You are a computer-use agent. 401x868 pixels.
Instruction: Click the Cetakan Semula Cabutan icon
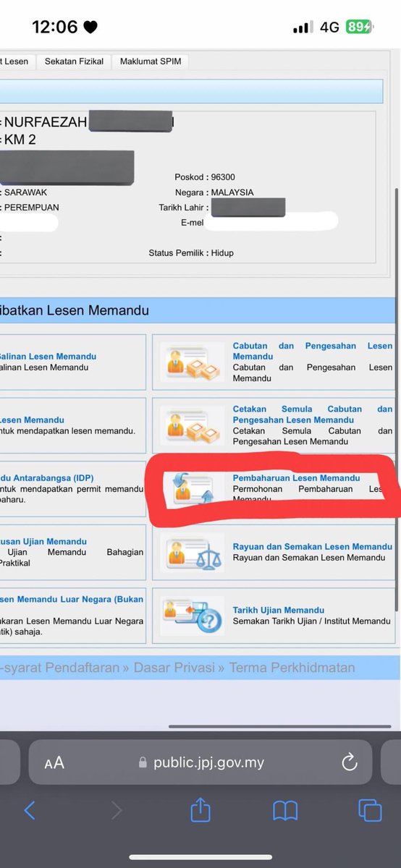click(x=193, y=424)
